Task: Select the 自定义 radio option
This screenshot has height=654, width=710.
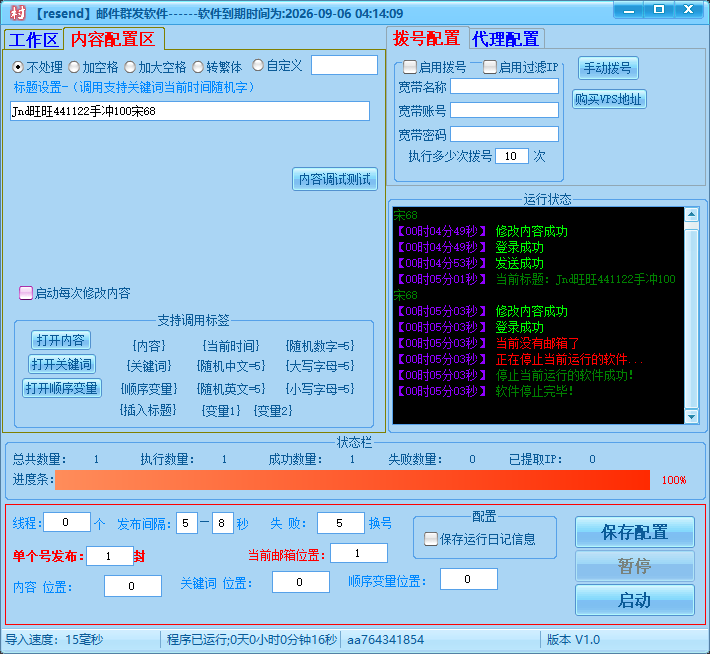Action: coord(258,65)
